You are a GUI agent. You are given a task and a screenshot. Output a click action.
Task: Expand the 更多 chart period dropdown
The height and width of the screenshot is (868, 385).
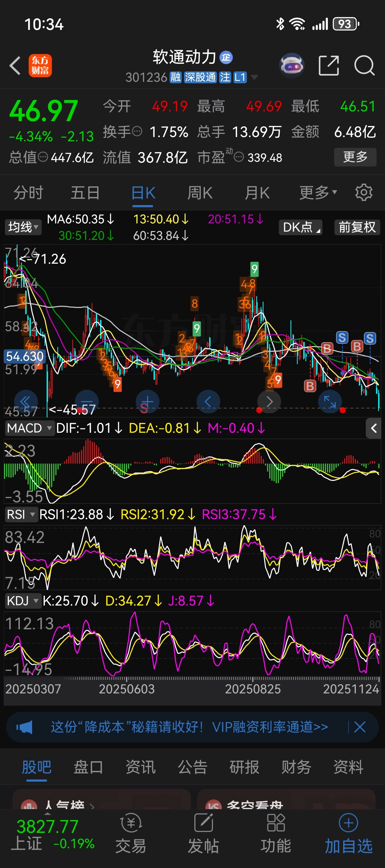click(x=318, y=192)
